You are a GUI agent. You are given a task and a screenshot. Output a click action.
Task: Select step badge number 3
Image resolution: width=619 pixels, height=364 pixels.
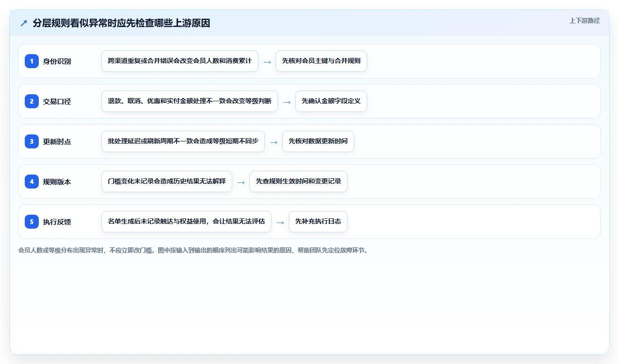click(32, 141)
